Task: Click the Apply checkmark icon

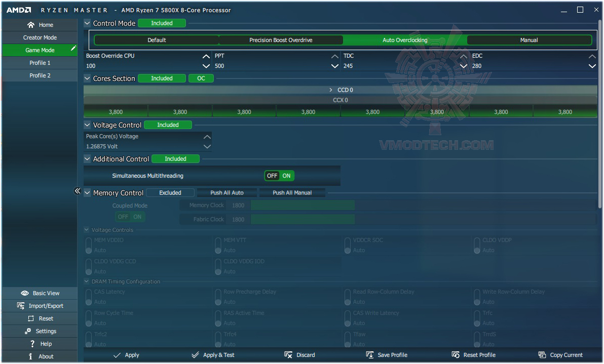Action: coord(117,355)
